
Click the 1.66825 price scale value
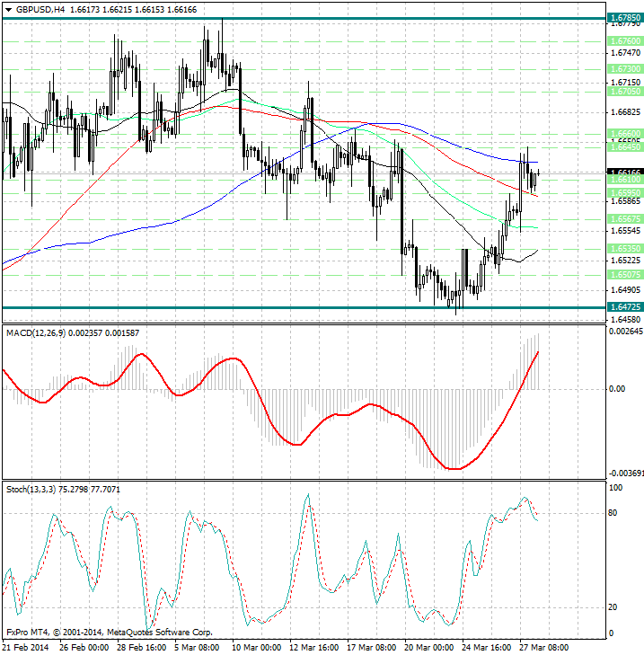tap(625, 112)
